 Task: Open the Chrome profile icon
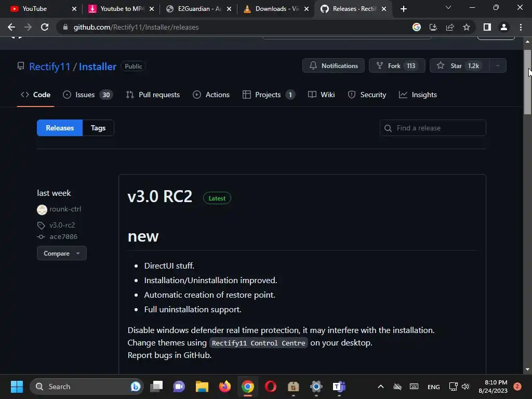(x=504, y=27)
